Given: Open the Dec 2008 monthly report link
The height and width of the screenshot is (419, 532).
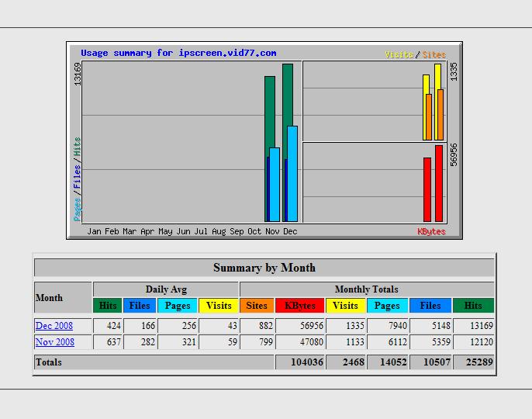Looking at the screenshot, I should click(x=54, y=326).
